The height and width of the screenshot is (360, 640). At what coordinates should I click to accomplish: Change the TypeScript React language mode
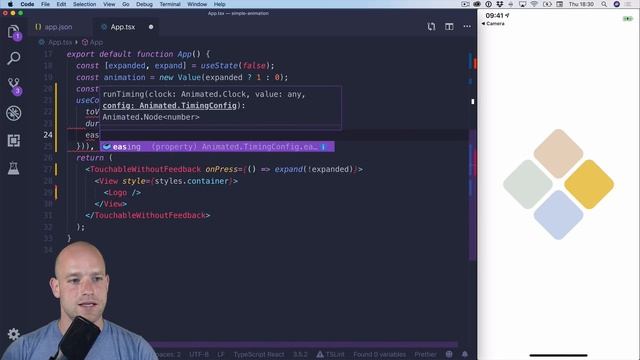(259, 354)
